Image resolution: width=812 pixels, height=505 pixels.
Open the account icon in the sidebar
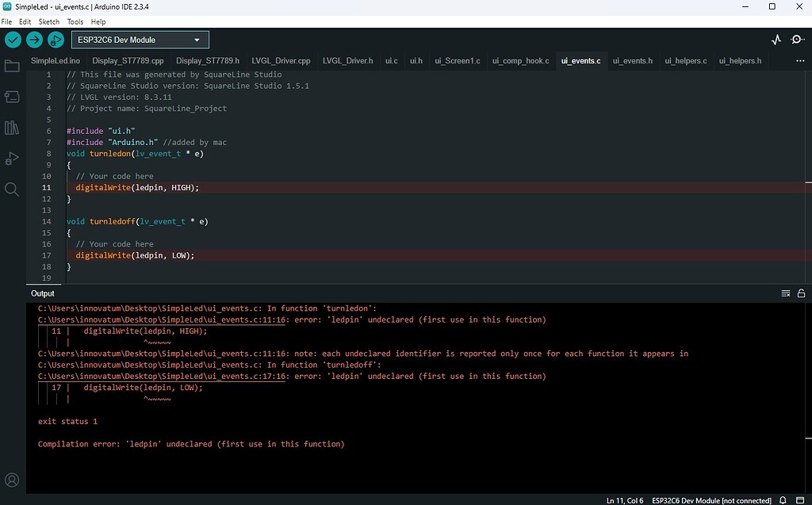[x=11, y=480]
